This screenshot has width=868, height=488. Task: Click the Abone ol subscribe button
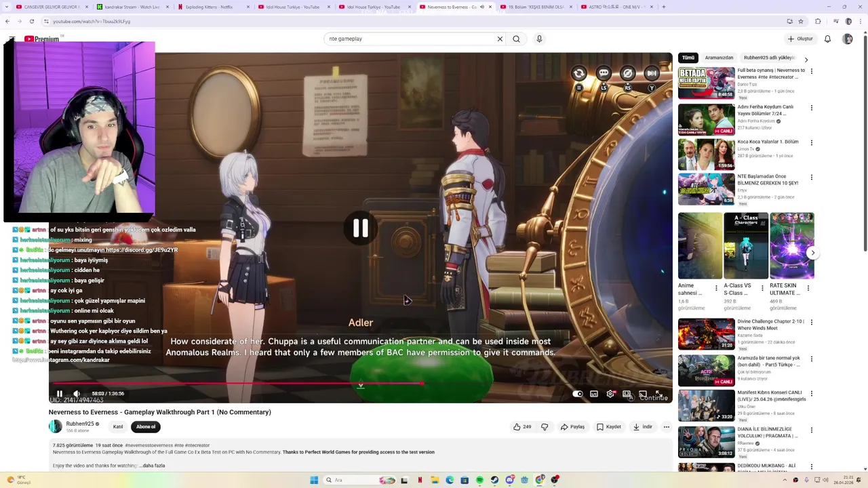(x=146, y=427)
